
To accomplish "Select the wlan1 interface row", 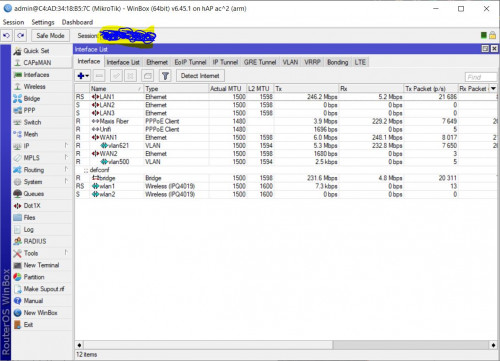I will click(x=286, y=186).
